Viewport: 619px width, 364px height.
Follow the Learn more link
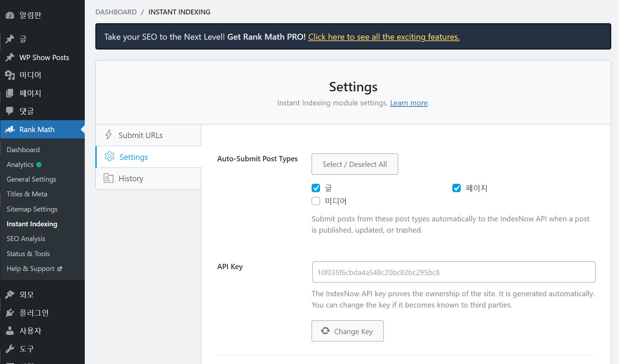[409, 103]
